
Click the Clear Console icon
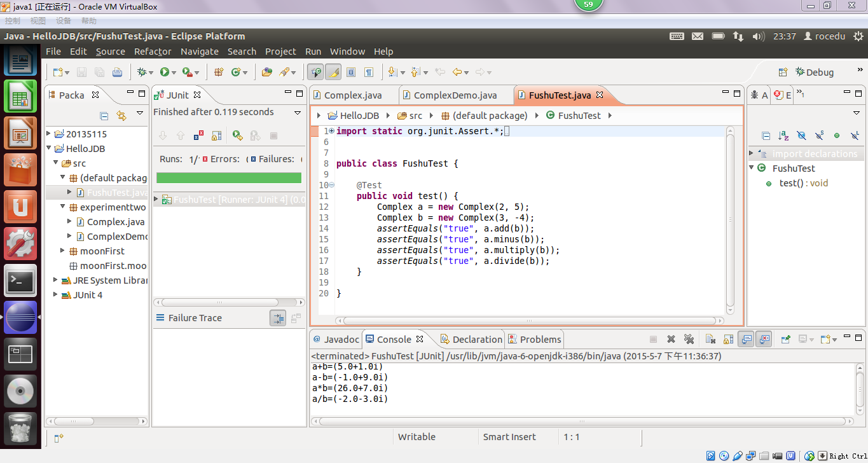(711, 340)
